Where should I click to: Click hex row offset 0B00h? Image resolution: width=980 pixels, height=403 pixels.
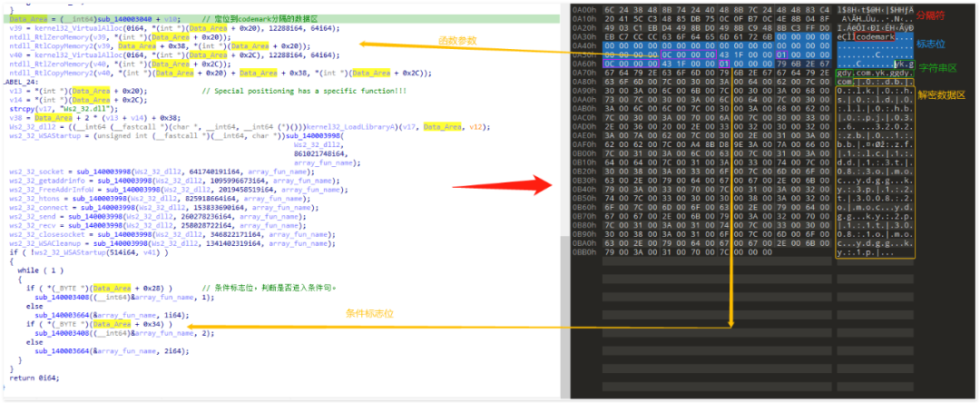(x=583, y=153)
